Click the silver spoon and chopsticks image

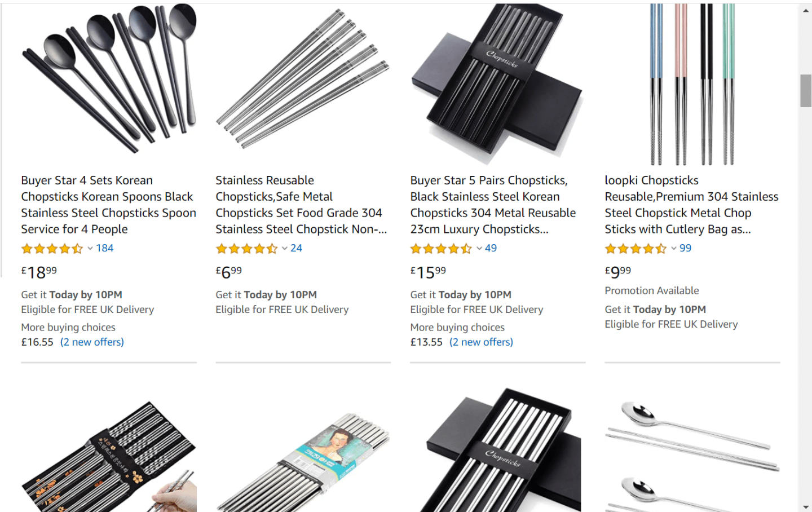[x=692, y=451]
